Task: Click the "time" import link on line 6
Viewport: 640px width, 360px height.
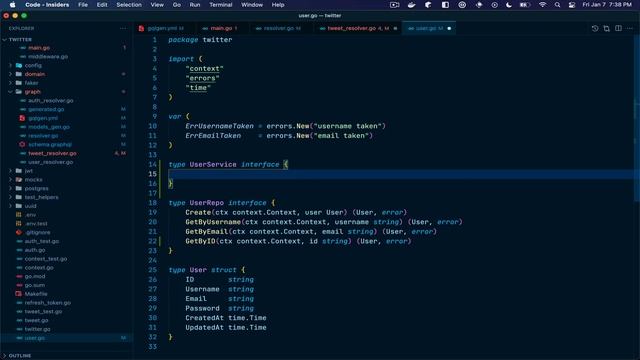Action: coord(198,88)
